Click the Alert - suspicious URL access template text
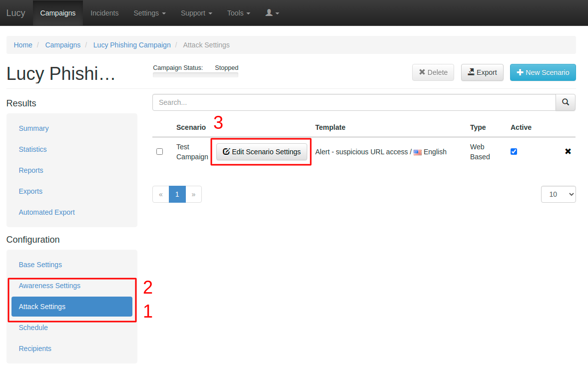This screenshot has height=365, width=588. (361, 152)
